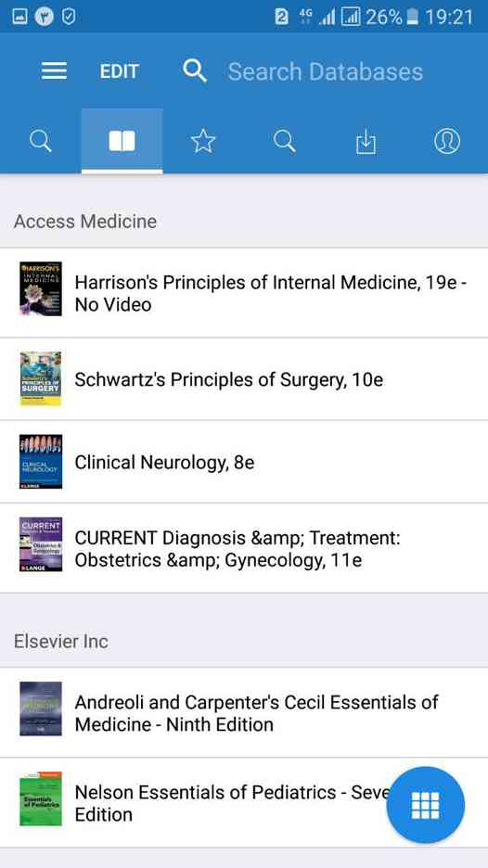
Task: Open Andreoli and Carpenter's Cecil Essentials
Action: 244,713
